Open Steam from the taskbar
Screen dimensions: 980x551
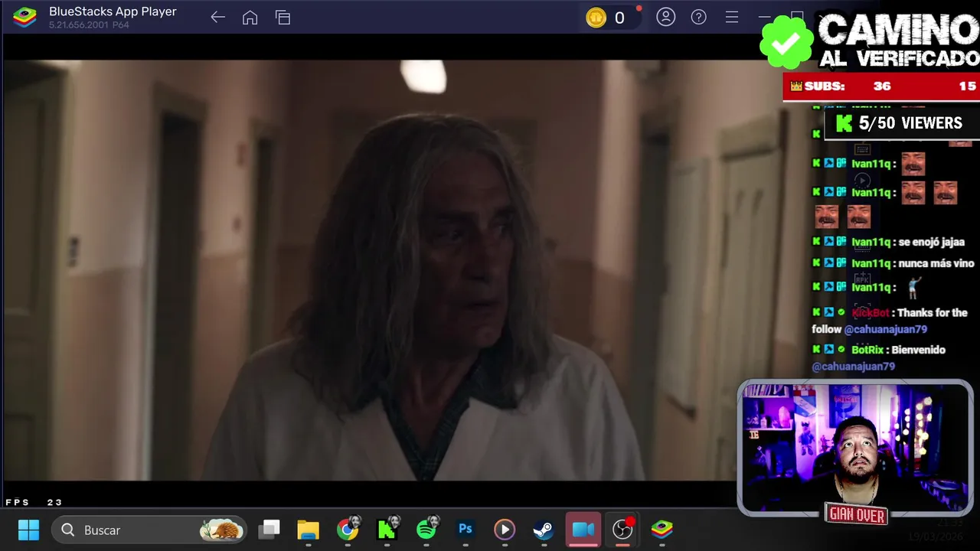(544, 530)
